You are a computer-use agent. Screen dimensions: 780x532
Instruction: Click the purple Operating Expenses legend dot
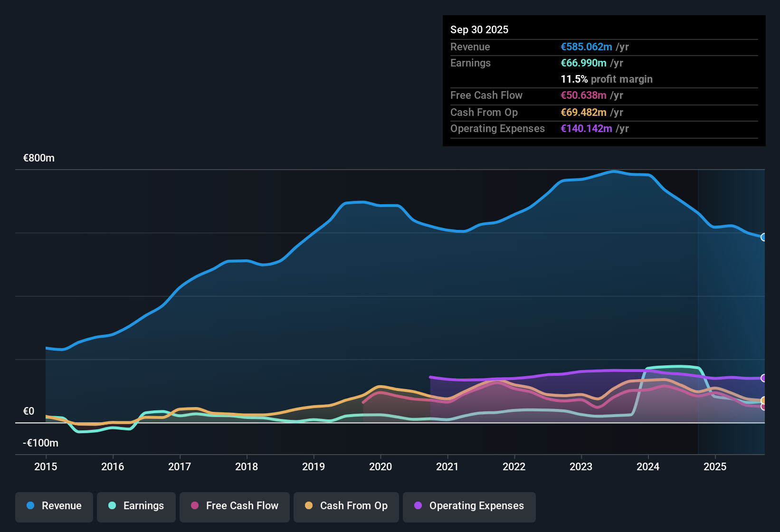[418, 506]
